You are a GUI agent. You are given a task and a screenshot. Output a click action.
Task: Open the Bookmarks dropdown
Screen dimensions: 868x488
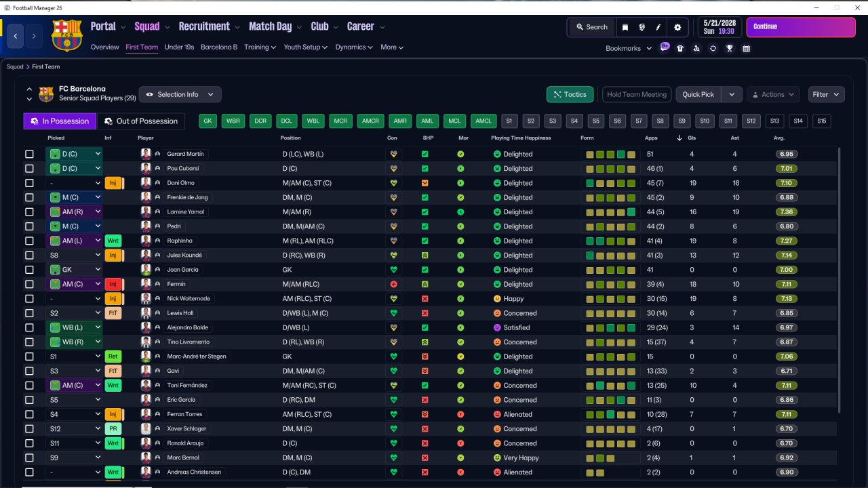tap(629, 48)
